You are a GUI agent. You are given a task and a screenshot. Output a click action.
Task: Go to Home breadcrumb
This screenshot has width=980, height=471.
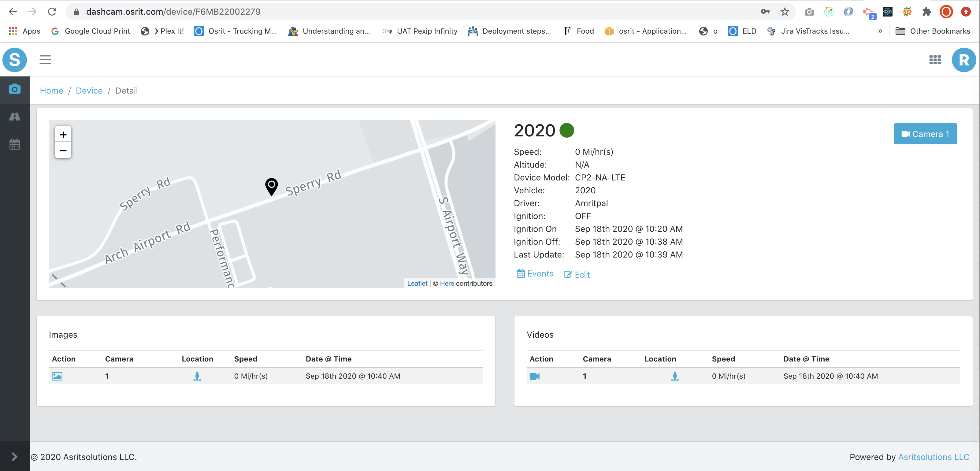point(51,91)
